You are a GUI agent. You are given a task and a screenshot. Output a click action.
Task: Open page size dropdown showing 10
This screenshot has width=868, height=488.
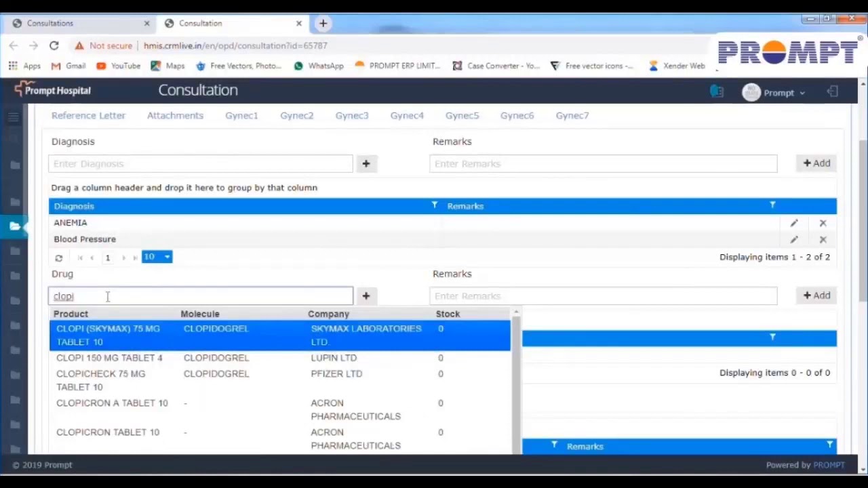(x=157, y=257)
